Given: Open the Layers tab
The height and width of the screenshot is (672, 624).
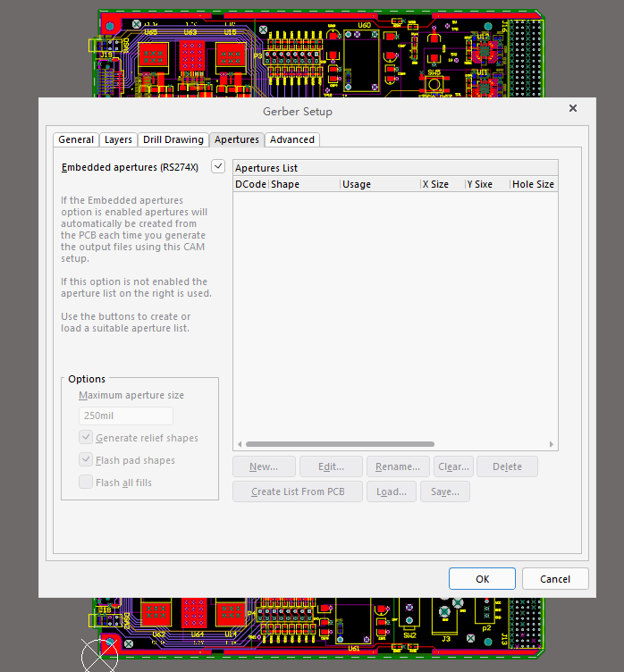Looking at the screenshot, I should click(118, 139).
